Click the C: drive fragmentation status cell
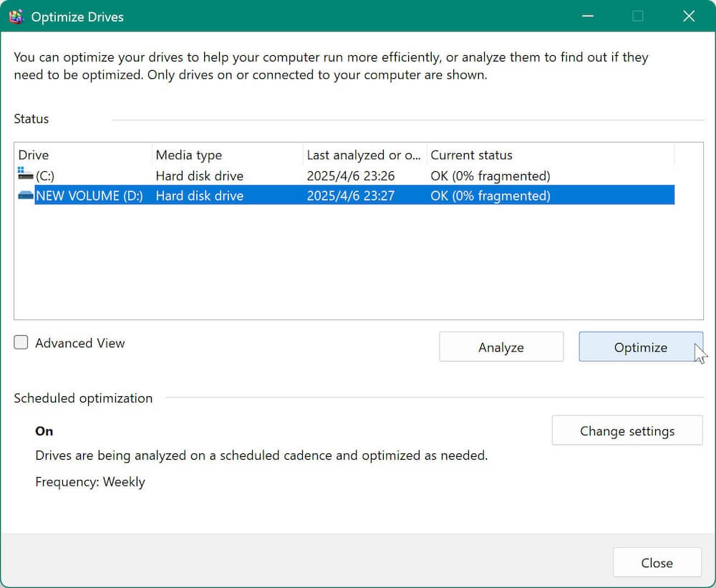This screenshot has width=716, height=588. pyautogui.click(x=490, y=175)
